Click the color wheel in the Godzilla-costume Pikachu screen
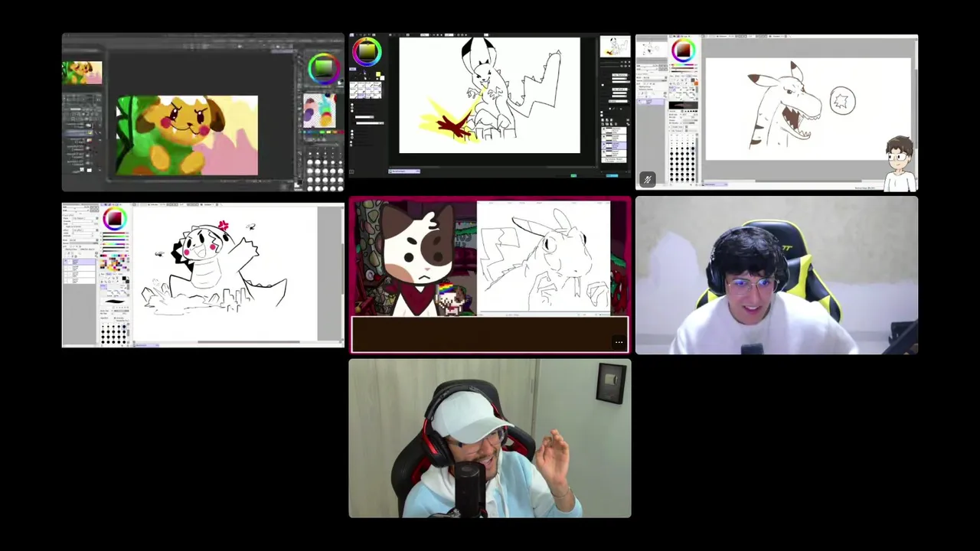 tap(114, 219)
